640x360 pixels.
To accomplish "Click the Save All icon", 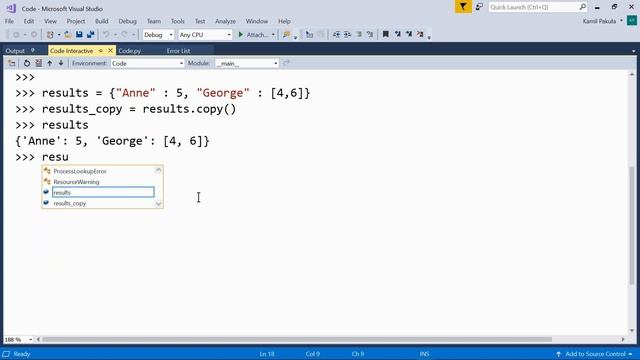I will pyautogui.click(x=90, y=35).
